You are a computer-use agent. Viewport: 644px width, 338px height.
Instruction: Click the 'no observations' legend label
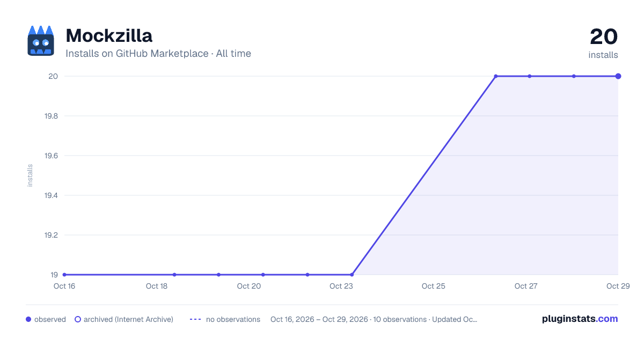(x=233, y=319)
